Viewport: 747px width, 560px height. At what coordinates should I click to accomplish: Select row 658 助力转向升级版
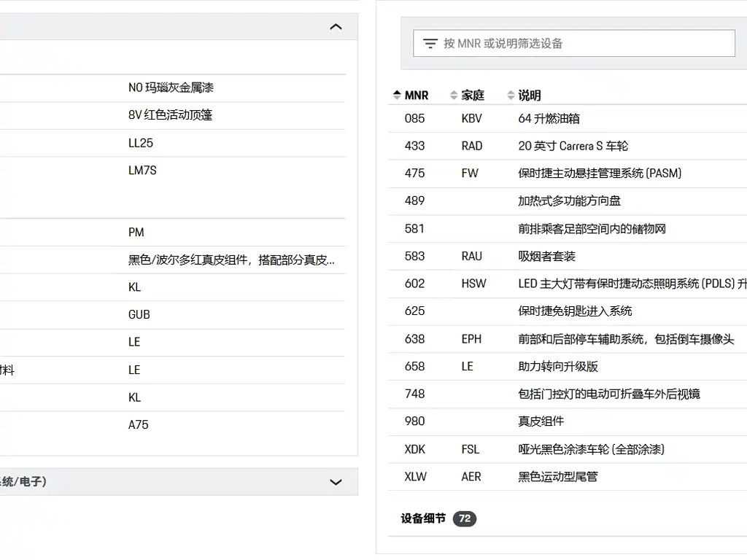[x=568, y=366]
